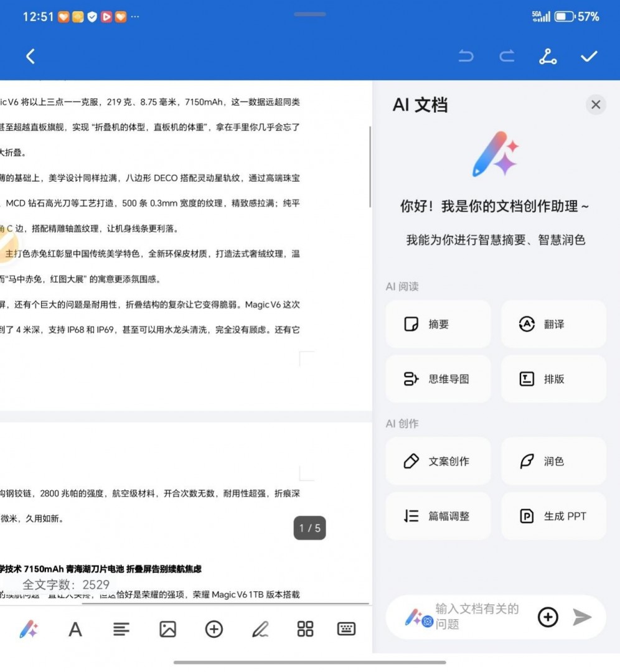This screenshot has height=672, width=620.
Task: Select the handwriting pen tool
Action: pyautogui.click(x=260, y=629)
